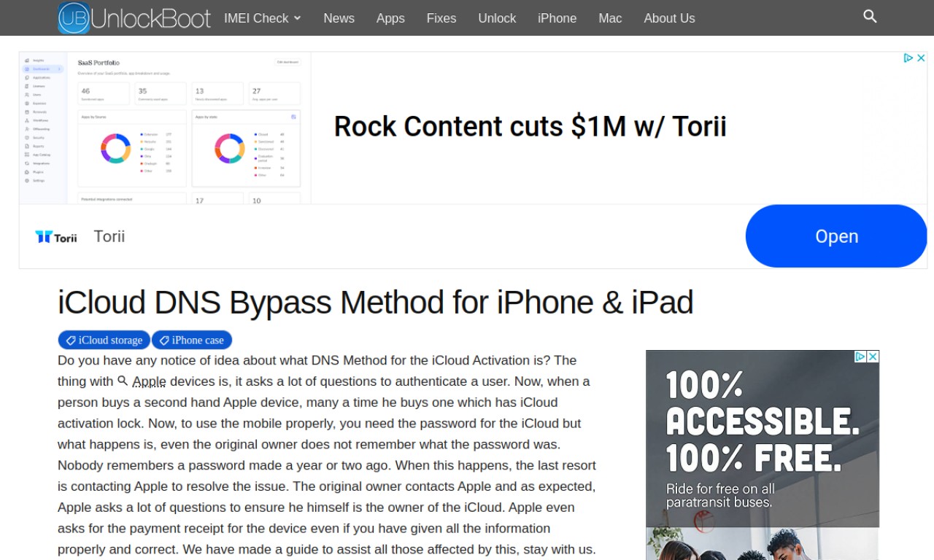
Task: Select the iCloud storage tag
Action: tap(104, 340)
